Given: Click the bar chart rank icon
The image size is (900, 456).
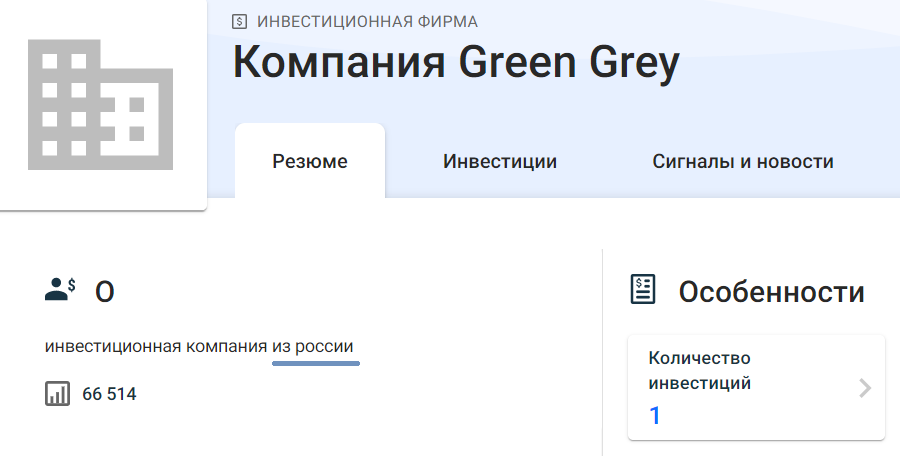Looking at the screenshot, I should point(58,394).
